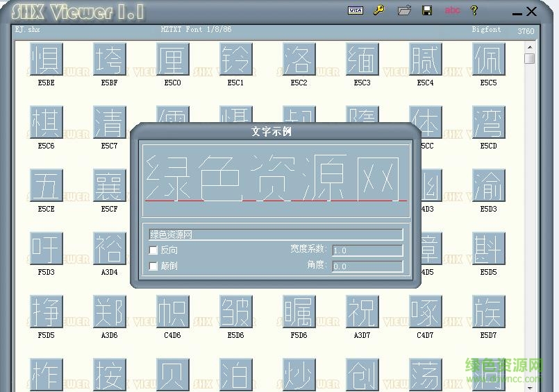The height and width of the screenshot is (392, 559).
Task: Click the 文字示例 dialog title bar
Action: (x=272, y=131)
